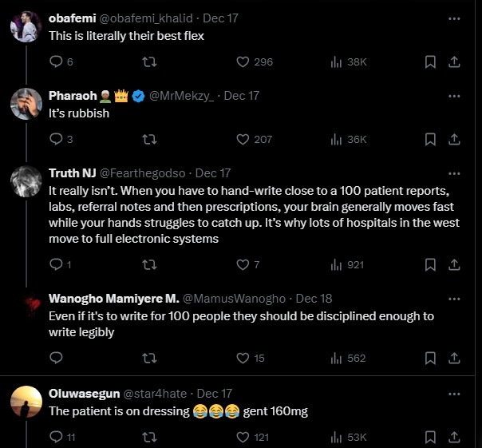Image resolution: width=482 pixels, height=448 pixels.
Task: Like obafemi's tweet with 296 likes
Action: pyautogui.click(x=243, y=61)
